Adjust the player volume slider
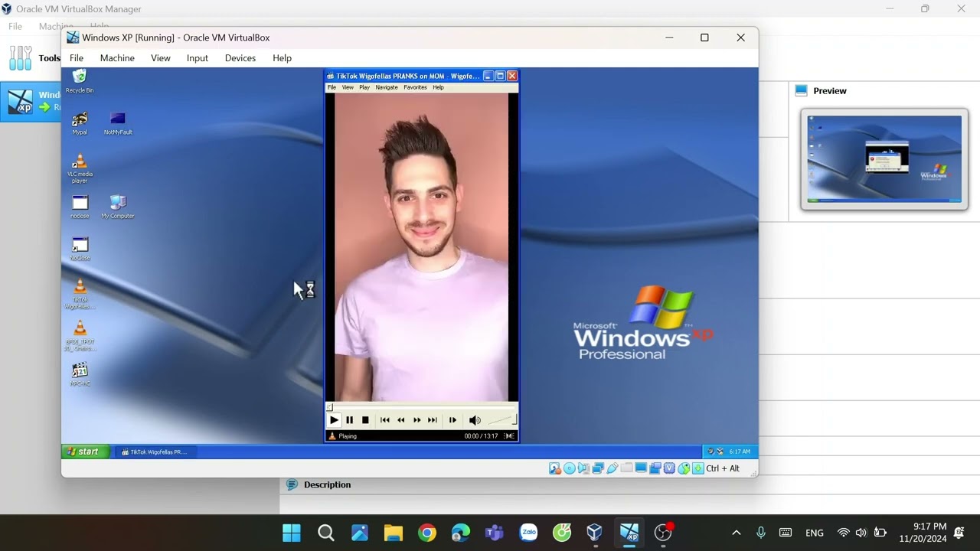 (502, 420)
